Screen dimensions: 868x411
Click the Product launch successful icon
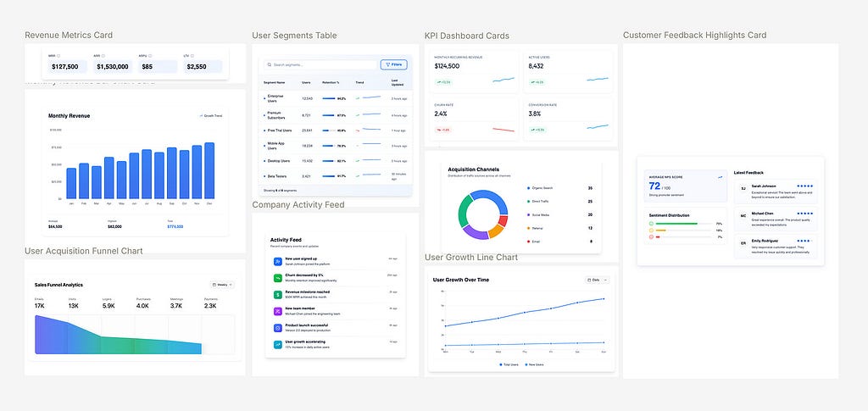(277, 327)
